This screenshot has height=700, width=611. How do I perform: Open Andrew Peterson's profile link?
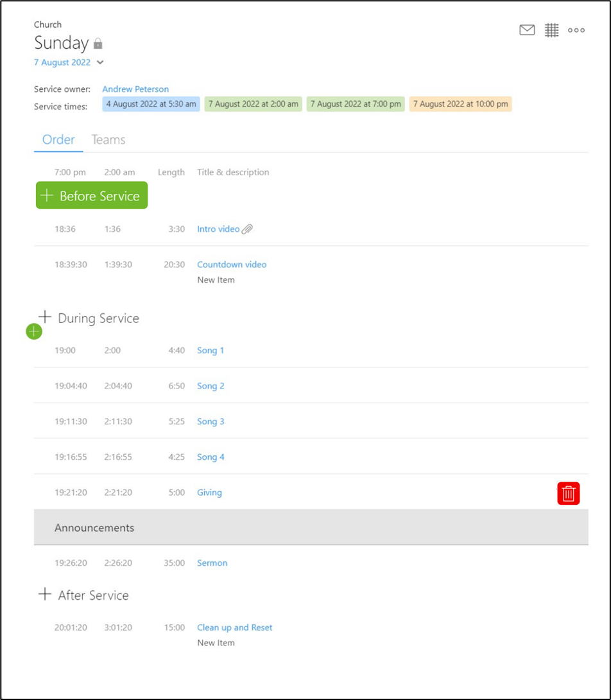click(135, 89)
